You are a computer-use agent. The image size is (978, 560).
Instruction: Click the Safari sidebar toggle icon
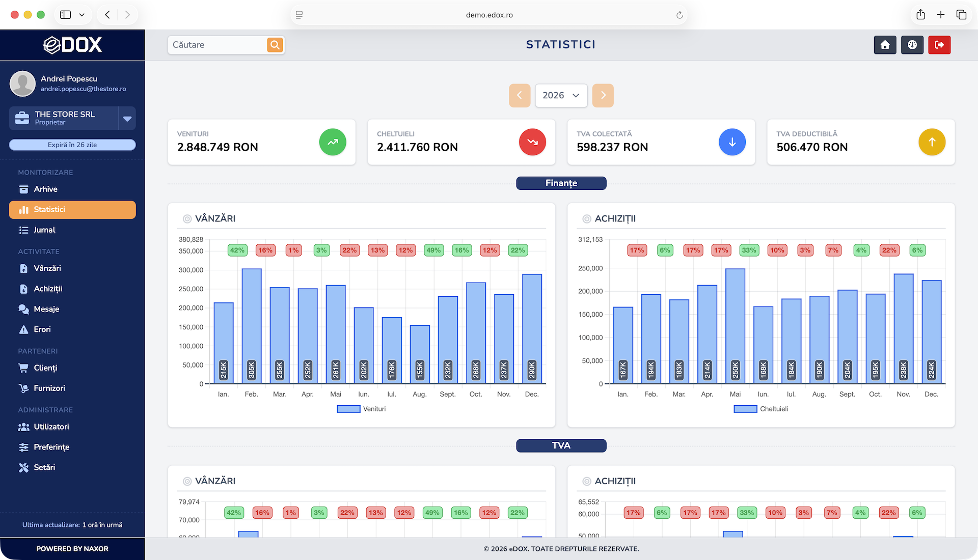click(66, 15)
